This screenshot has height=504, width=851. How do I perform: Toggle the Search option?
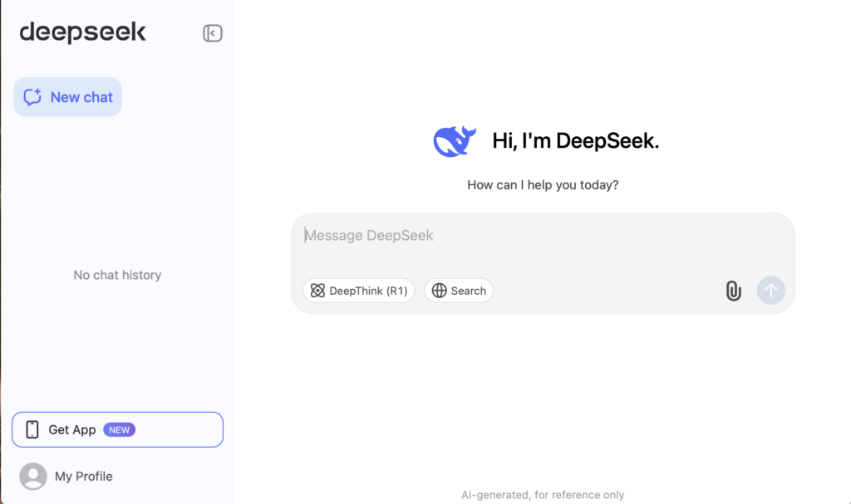click(x=459, y=291)
